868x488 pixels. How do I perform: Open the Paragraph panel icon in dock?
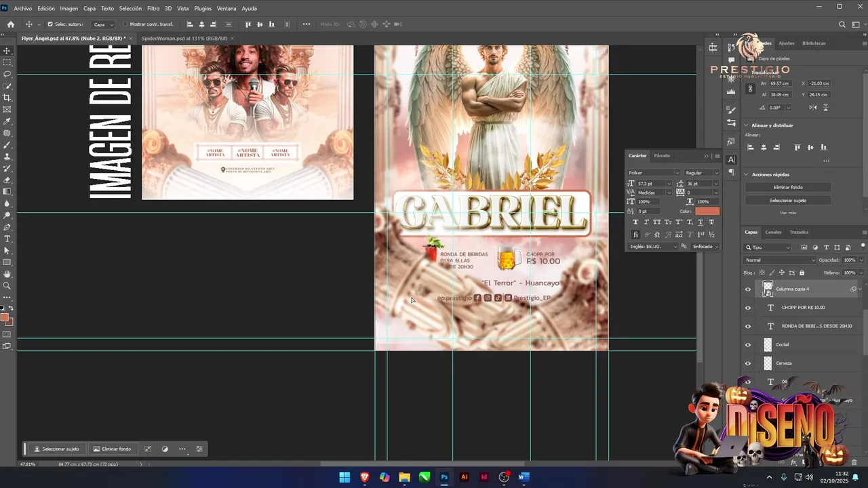[731, 173]
